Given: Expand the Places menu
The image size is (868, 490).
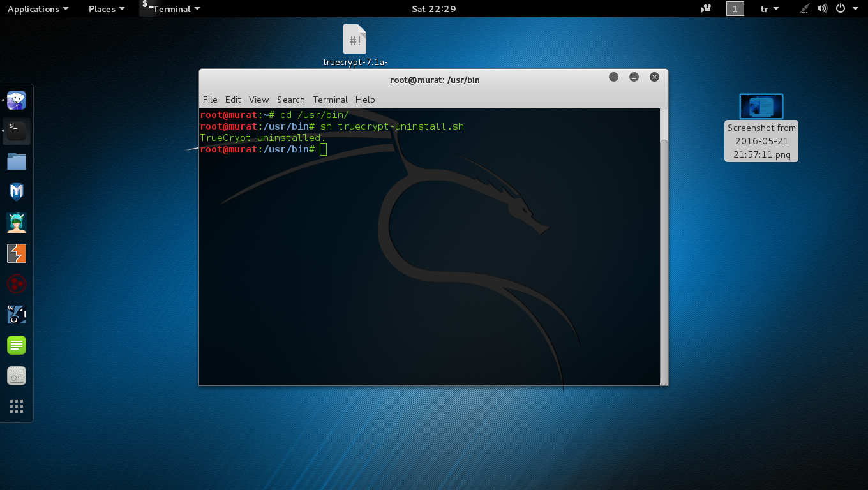Looking at the screenshot, I should [x=107, y=9].
